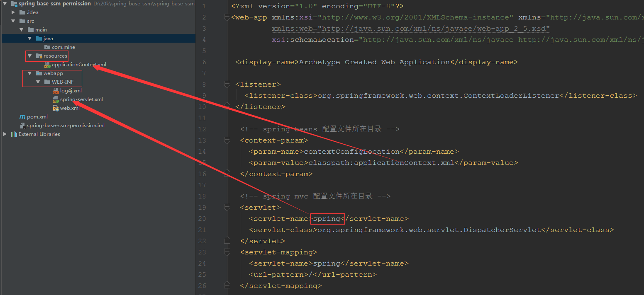This screenshot has height=295, width=644.
Task: Click the web.xml file icon
Action: pos(56,108)
